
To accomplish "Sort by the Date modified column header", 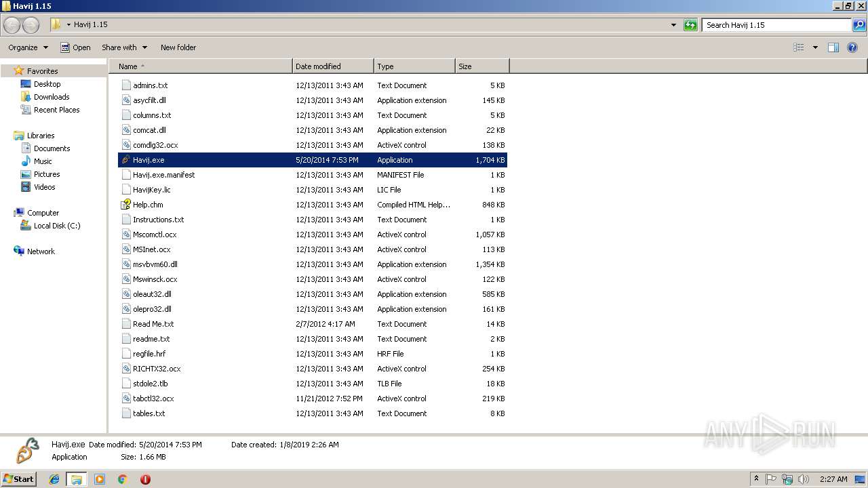I will click(333, 66).
